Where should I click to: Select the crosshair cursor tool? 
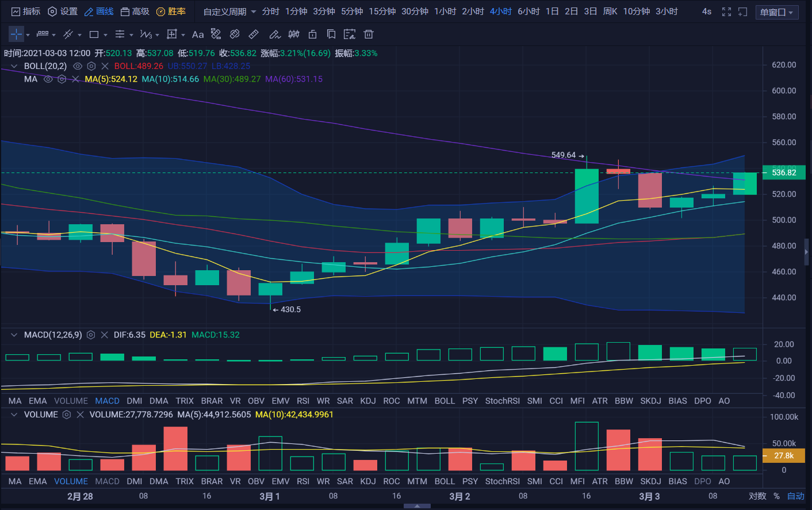[16, 34]
